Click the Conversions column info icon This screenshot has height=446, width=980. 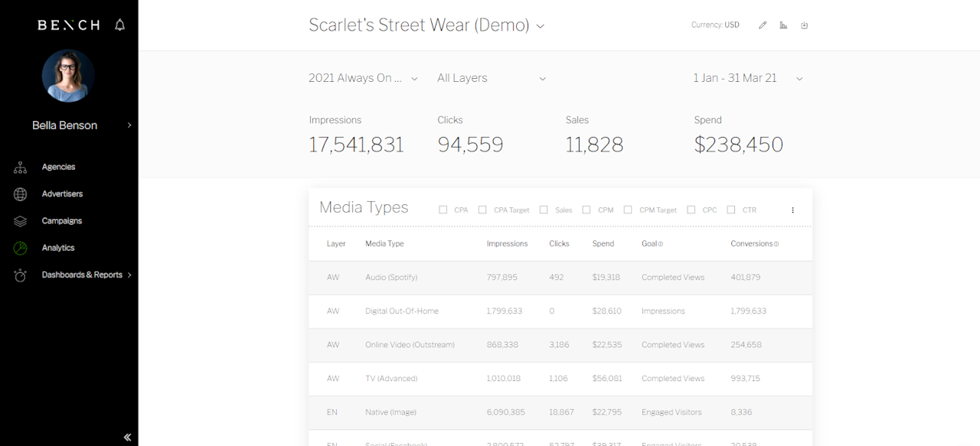point(776,244)
